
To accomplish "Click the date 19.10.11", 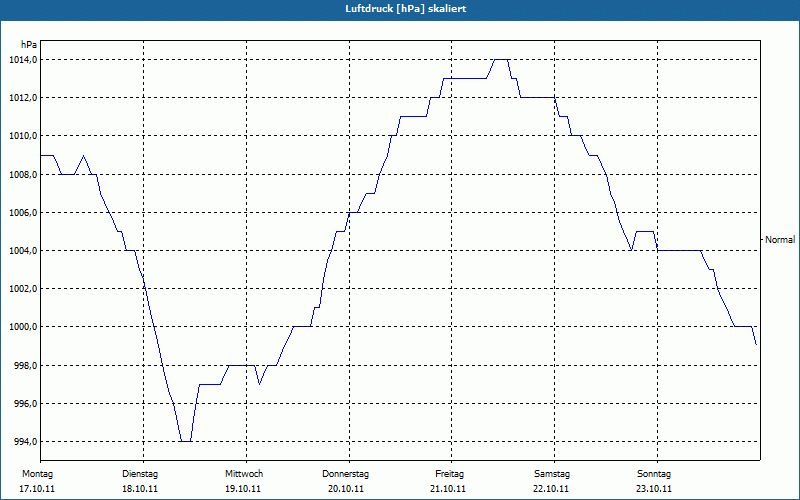I will pos(243,489).
